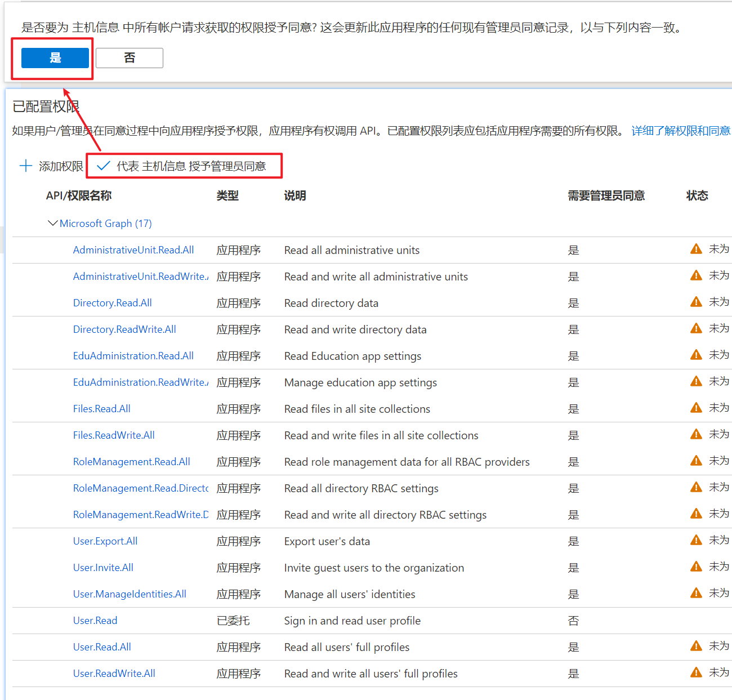Open the EduAdministration.Read.All permission link
Screen dimensions: 732x700
tap(133, 355)
